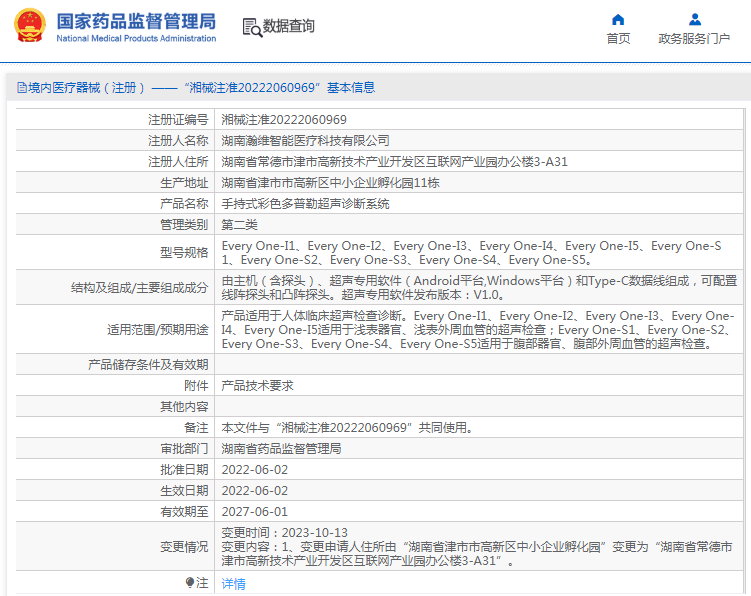The height and width of the screenshot is (596, 751).
Task: Select 湖南瀚维智能医疗科技有限公司 cell
Action: (x=305, y=141)
